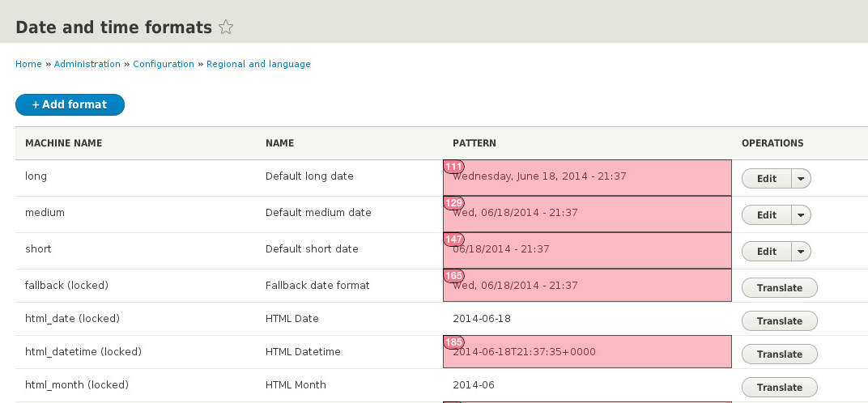
Task: Click the star bookmark icon beside page title
Action: [x=227, y=28]
